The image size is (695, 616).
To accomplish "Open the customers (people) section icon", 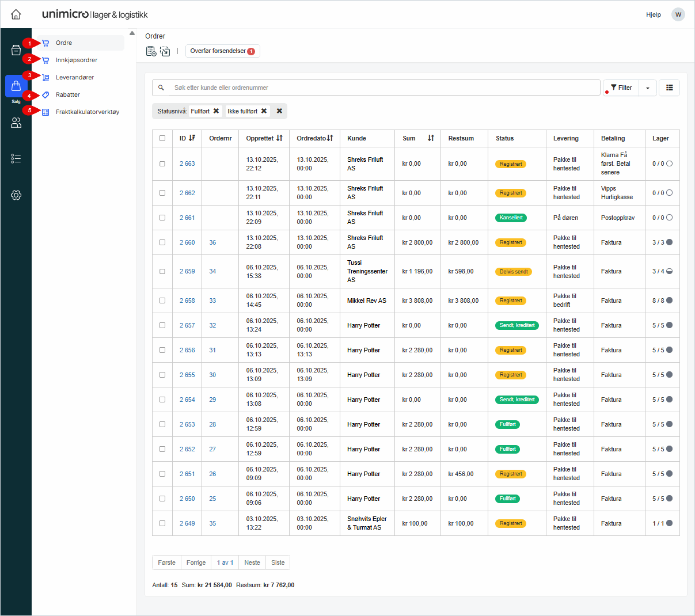I will 16,123.
